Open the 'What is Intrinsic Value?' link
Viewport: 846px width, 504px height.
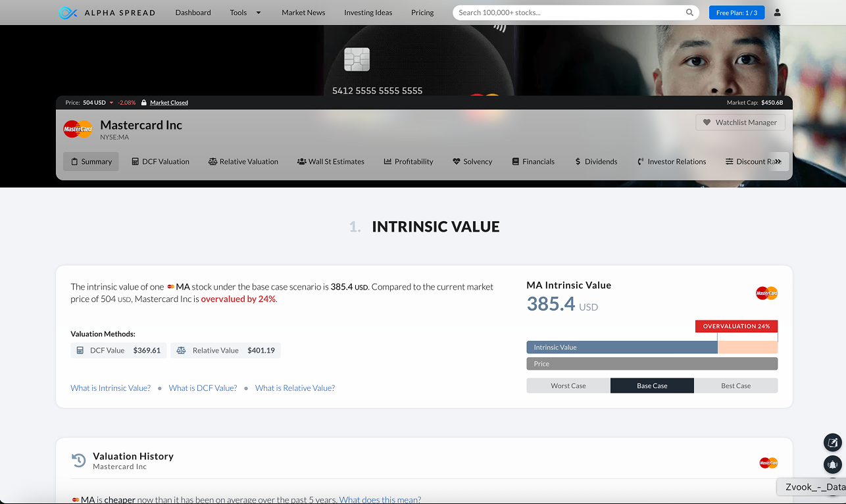pyautogui.click(x=111, y=388)
